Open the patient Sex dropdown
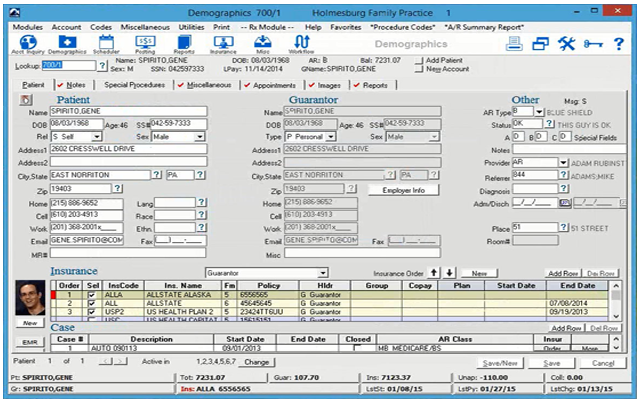Screen dimensions: 639x403 click(x=199, y=137)
